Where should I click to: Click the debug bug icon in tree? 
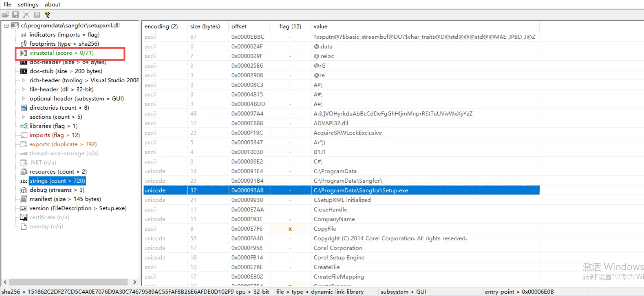tap(24, 190)
